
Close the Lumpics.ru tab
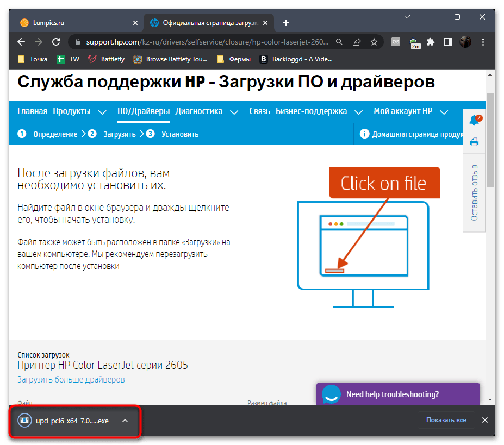click(135, 23)
